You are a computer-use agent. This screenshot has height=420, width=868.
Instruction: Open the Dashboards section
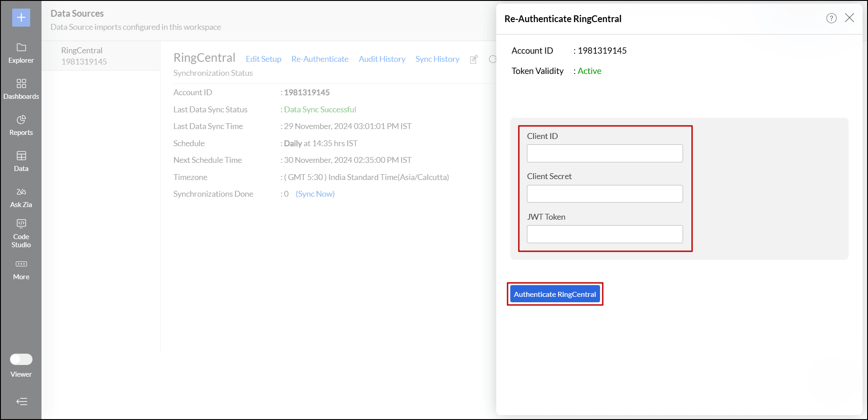click(21, 89)
